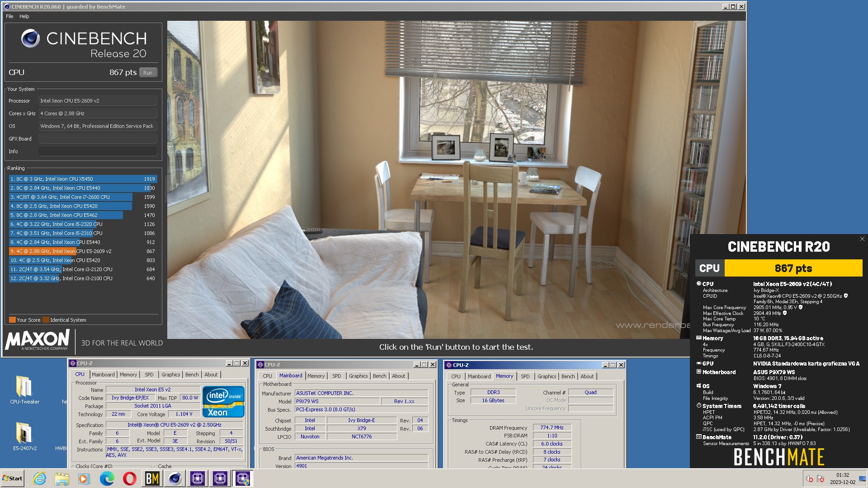Open the Windows Start menu
The width and height of the screenshot is (868, 488).
click(13, 479)
